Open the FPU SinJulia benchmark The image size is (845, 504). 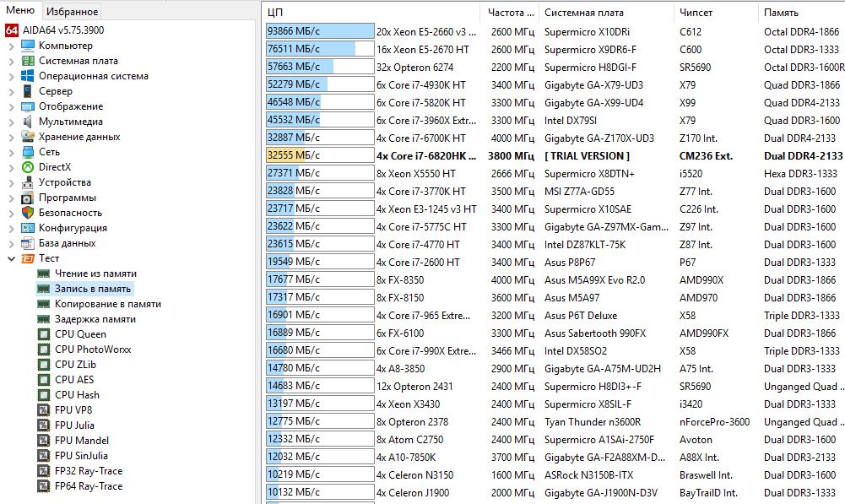coord(81,456)
